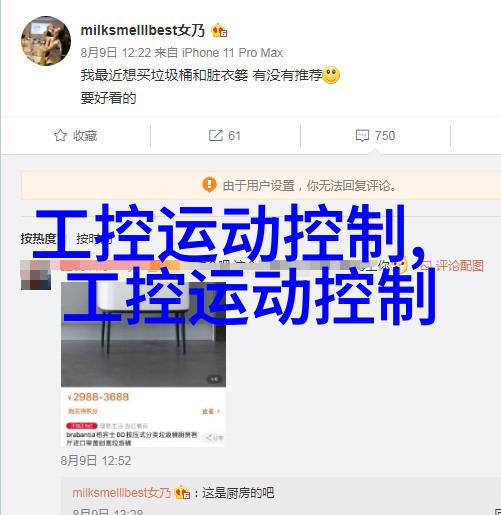Click the smiley emoji in the post text
Image resolution: width=501 pixels, height=515 pixels.
pyautogui.click(x=331, y=75)
